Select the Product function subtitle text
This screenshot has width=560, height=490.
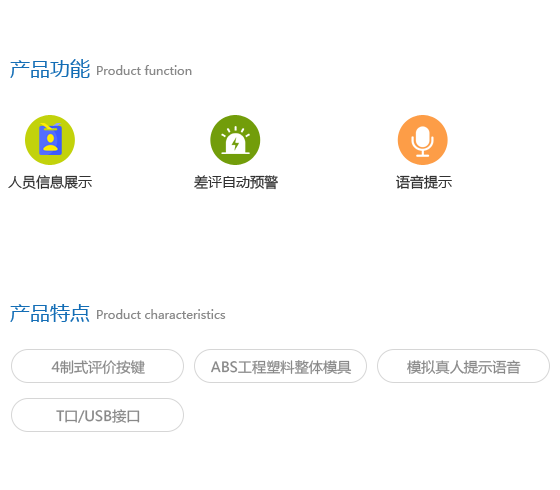[144, 71]
